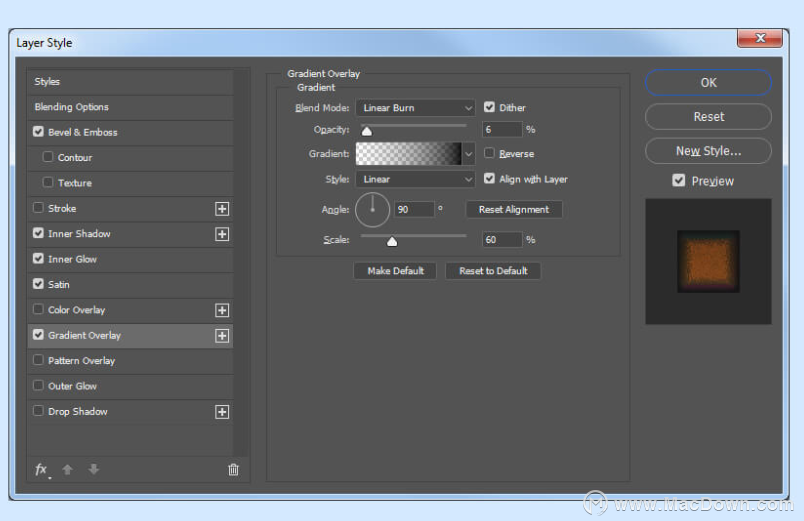Screen dimensions: 804x521
Task: Select the Satin settings row
Action: tap(130, 285)
